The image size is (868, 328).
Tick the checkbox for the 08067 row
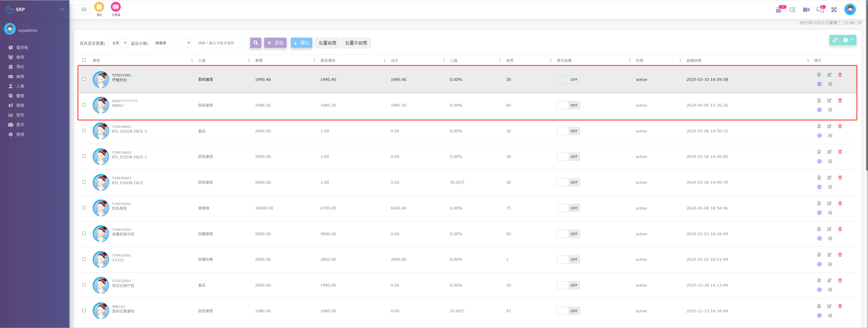[84, 105]
